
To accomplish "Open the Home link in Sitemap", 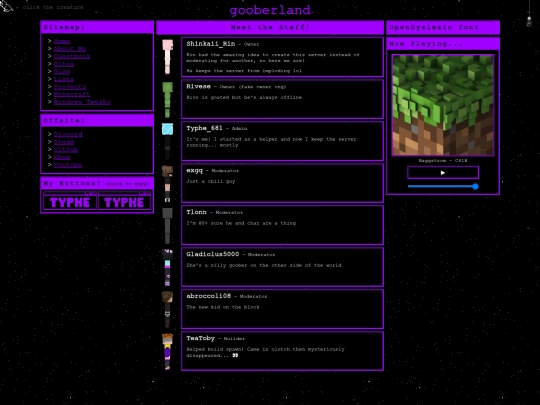I will [62, 41].
